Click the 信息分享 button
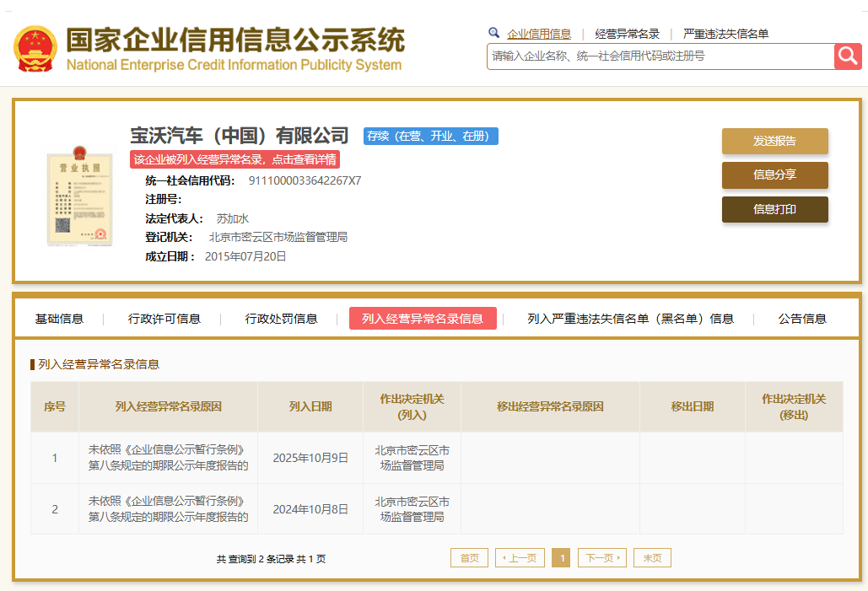 [x=774, y=175]
